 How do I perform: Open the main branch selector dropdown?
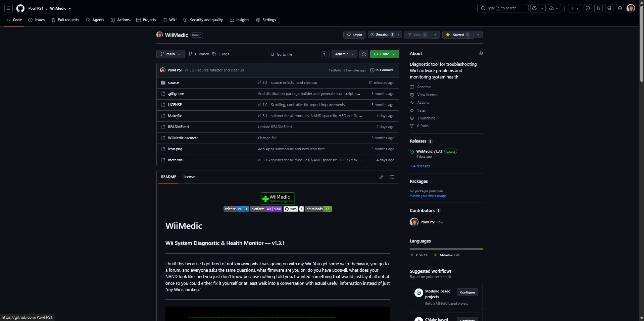[170, 54]
